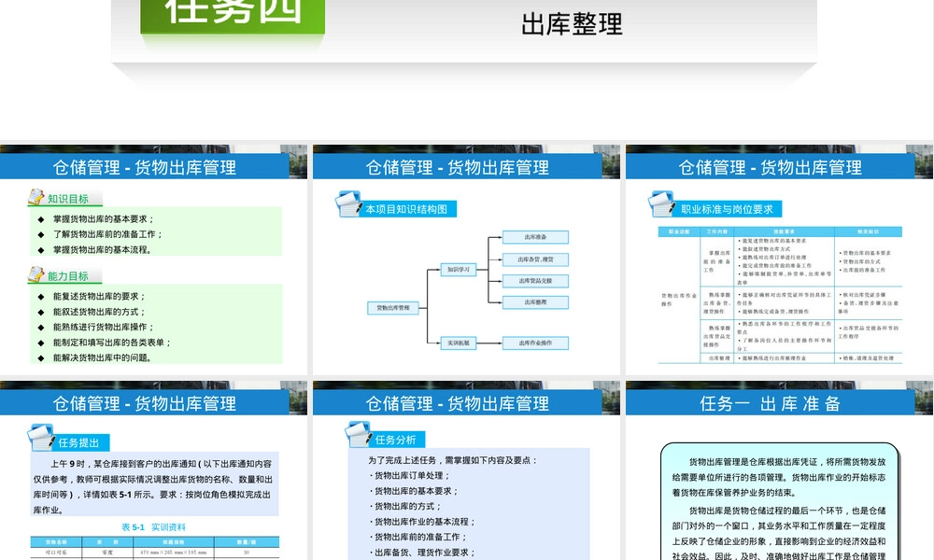Click the line 能熟练进行货物出库操作
Viewport: 934px width, 560px height.
[104, 328]
